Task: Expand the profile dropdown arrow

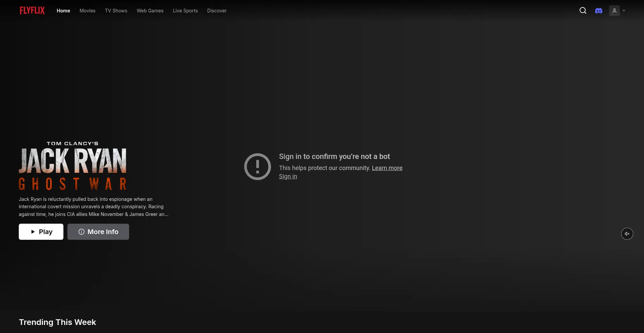Action: 624,11
